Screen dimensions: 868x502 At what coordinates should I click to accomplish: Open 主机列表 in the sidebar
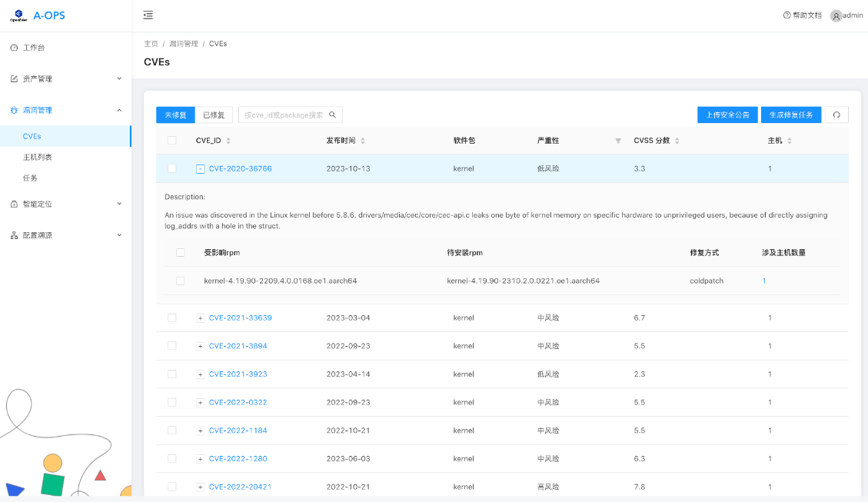coord(38,157)
